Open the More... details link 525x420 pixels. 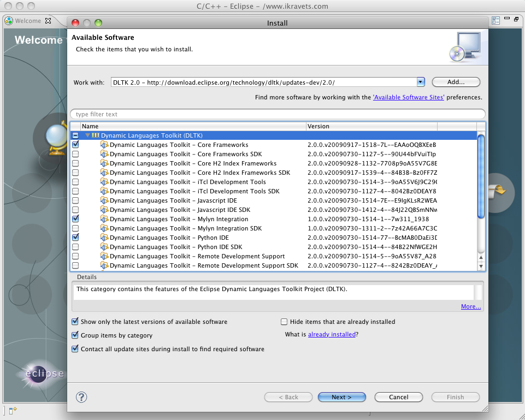pyautogui.click(x=471, y=306)
